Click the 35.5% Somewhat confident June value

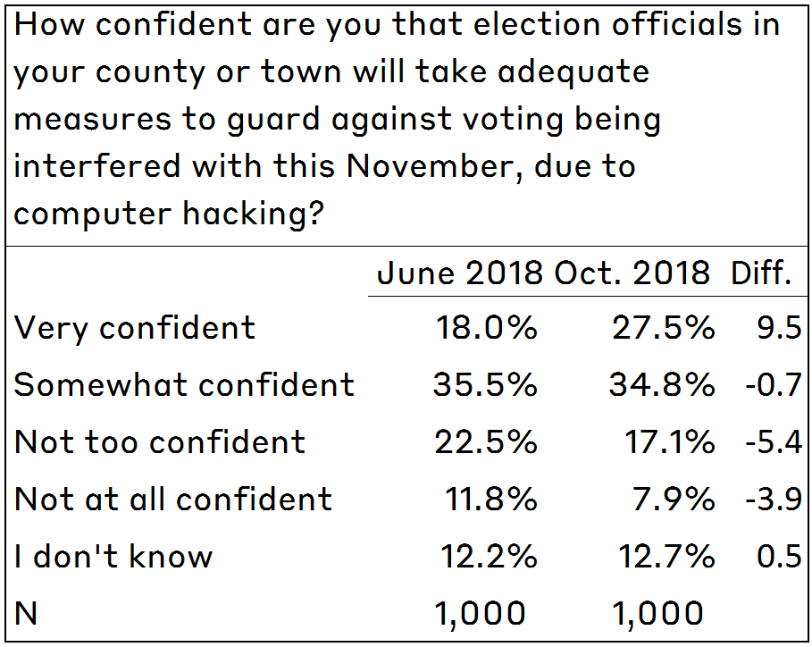(485, 385)
